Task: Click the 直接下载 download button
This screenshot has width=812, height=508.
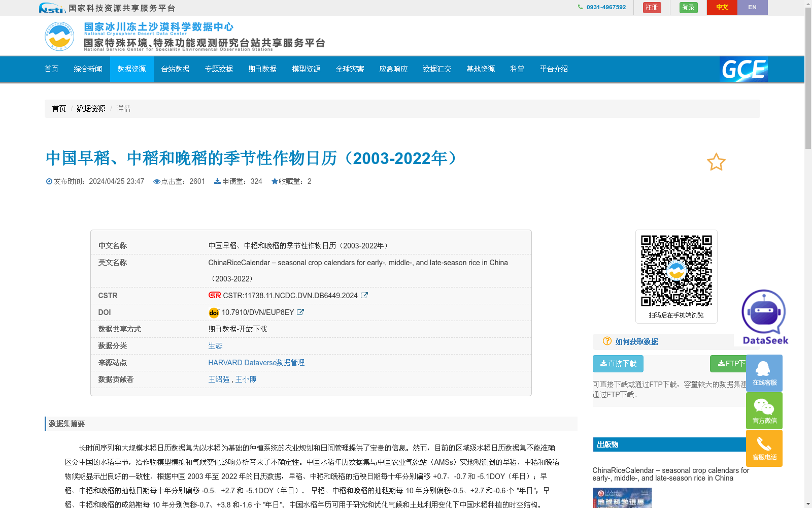Action: (x=618, y=364)
